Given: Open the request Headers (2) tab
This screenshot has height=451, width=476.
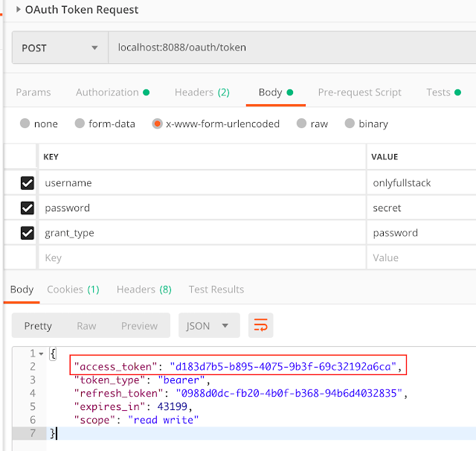Looking at the screenshot, I should (x=202, y=92).
